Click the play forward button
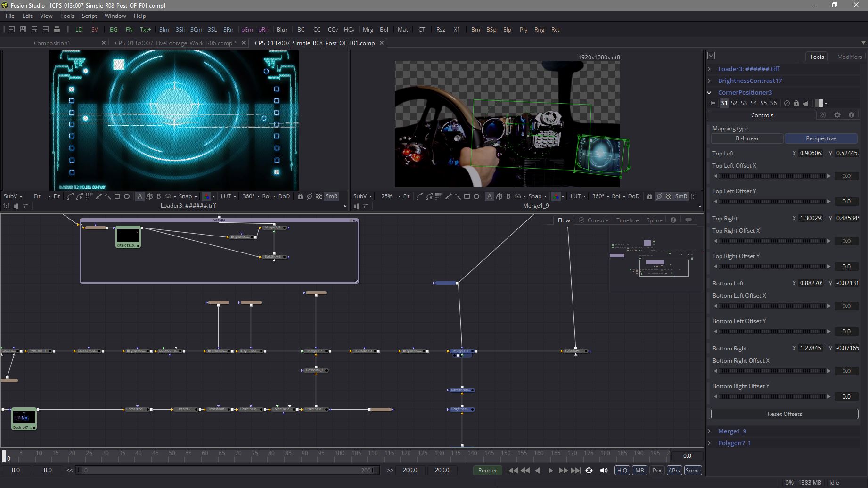This screenshot has width=868, height=488. (550, 470)
